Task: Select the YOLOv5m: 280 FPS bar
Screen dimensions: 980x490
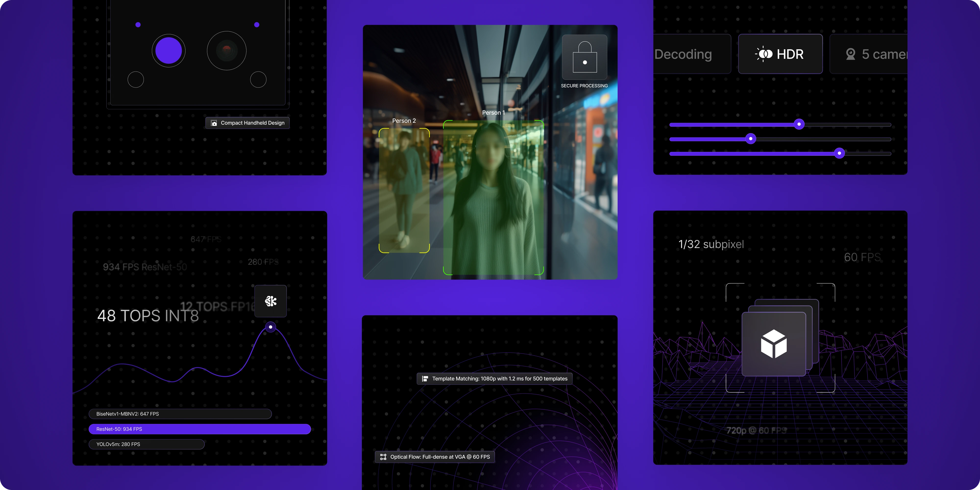Action: (147, 444)
